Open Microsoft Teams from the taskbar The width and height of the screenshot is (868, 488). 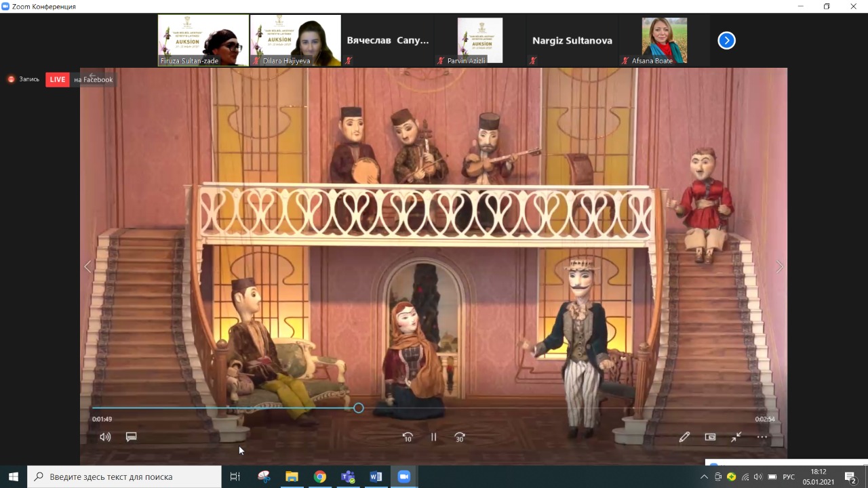click(348, 476)
